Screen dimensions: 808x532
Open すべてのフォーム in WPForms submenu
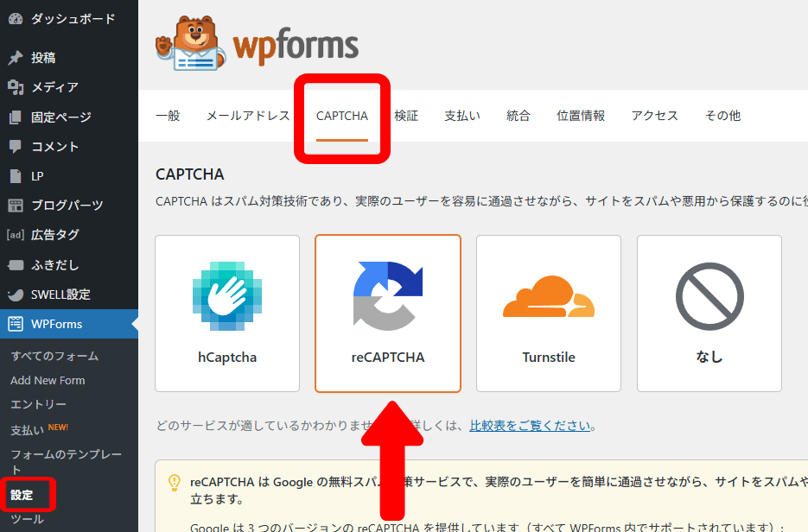[54, 356]
